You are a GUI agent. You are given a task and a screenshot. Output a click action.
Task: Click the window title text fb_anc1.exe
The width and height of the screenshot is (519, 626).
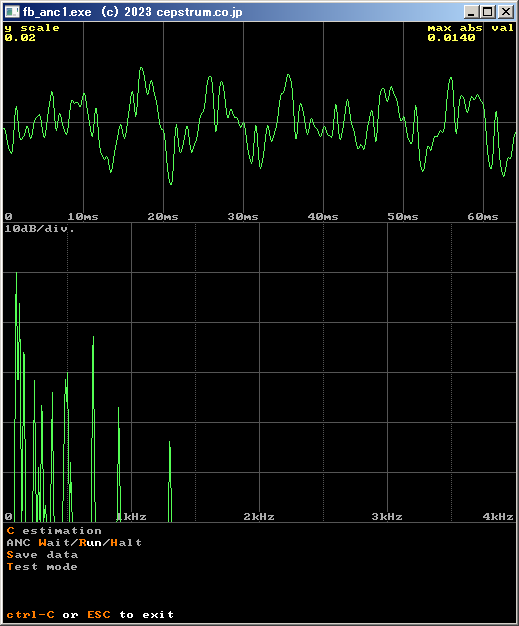(x=57, y=12)
